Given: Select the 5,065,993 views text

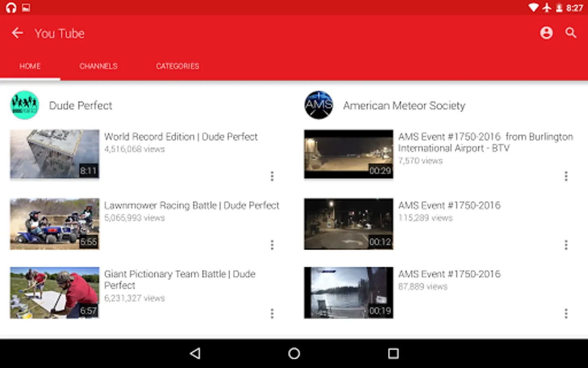Looking at the screenshot, I should coord(134,218).
